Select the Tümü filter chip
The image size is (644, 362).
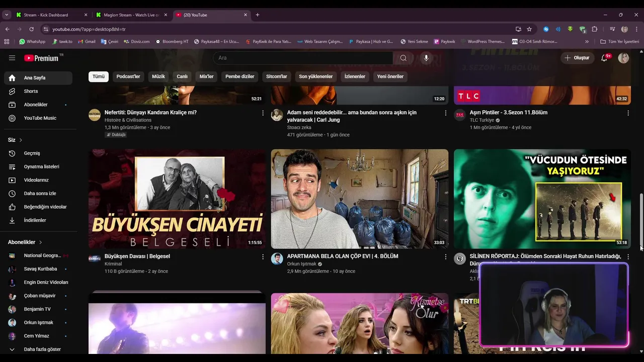click(x=99, y=76)
